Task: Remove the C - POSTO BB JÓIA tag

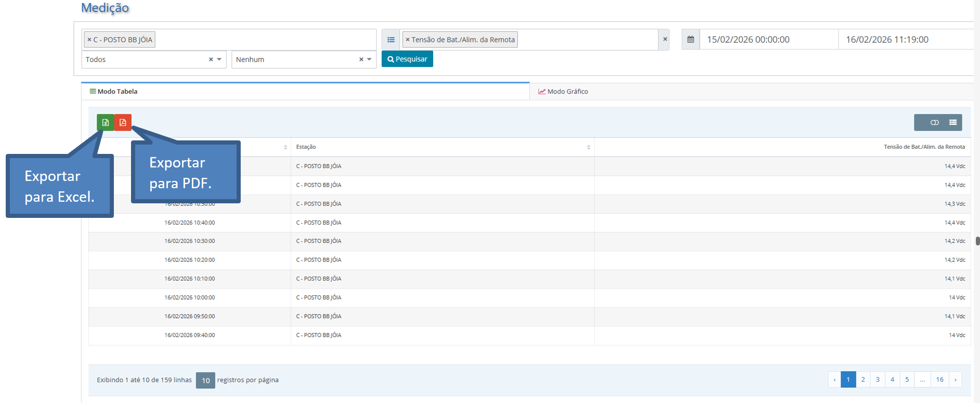Action: [x=89, y=40]
